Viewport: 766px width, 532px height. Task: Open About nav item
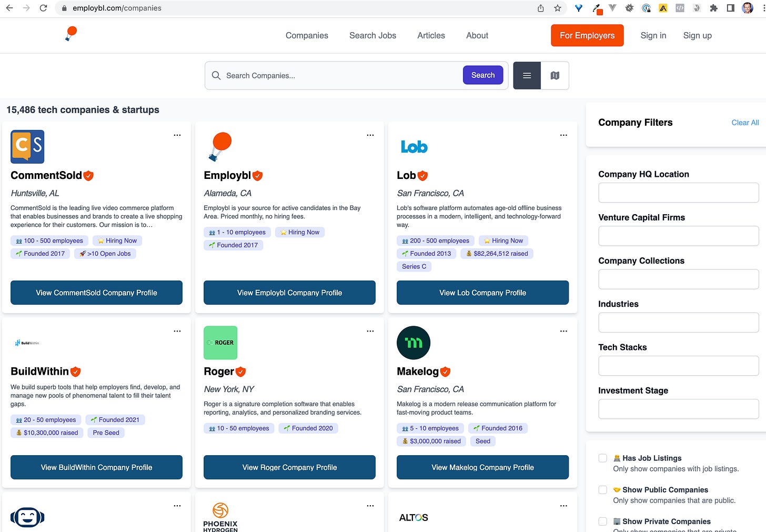[477, 35]
